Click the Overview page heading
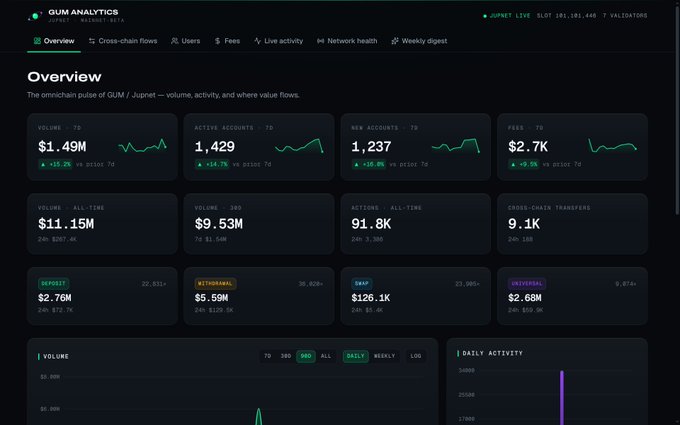The height and width of the screenshot is (425, 680). 64,77
